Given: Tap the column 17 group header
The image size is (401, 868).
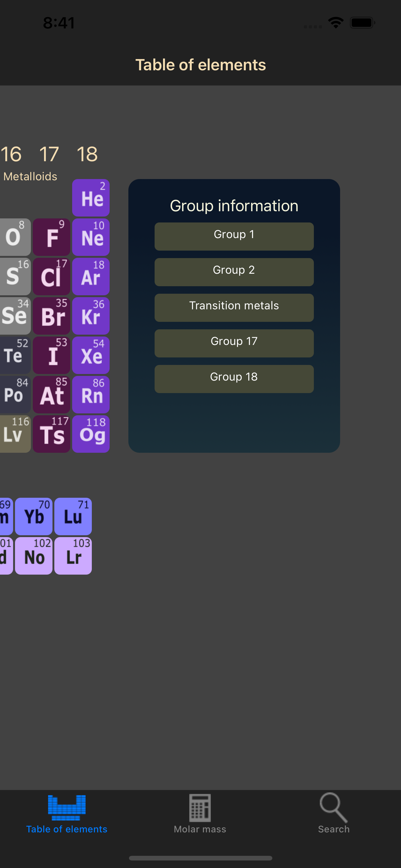Looking at the screenshot, I should (49, 154).
